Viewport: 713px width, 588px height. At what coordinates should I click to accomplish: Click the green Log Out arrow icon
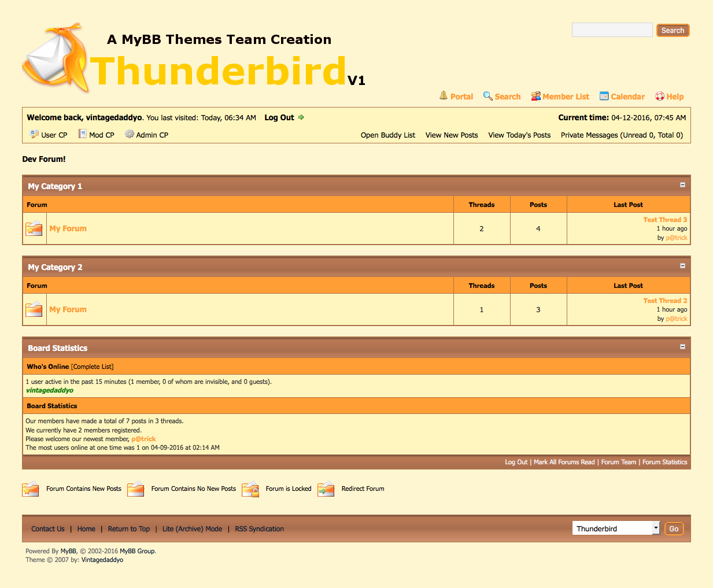[x=301, y=117]
